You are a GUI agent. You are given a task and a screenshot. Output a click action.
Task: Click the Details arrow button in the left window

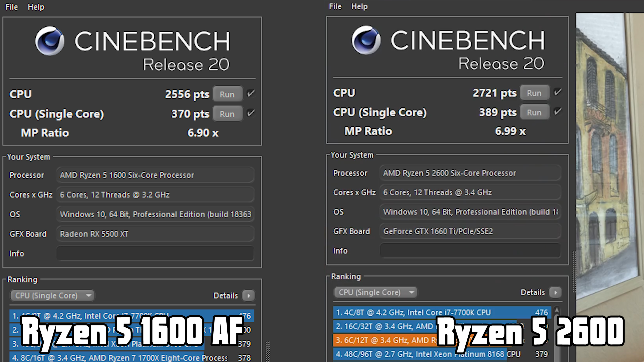pos(249,295)
